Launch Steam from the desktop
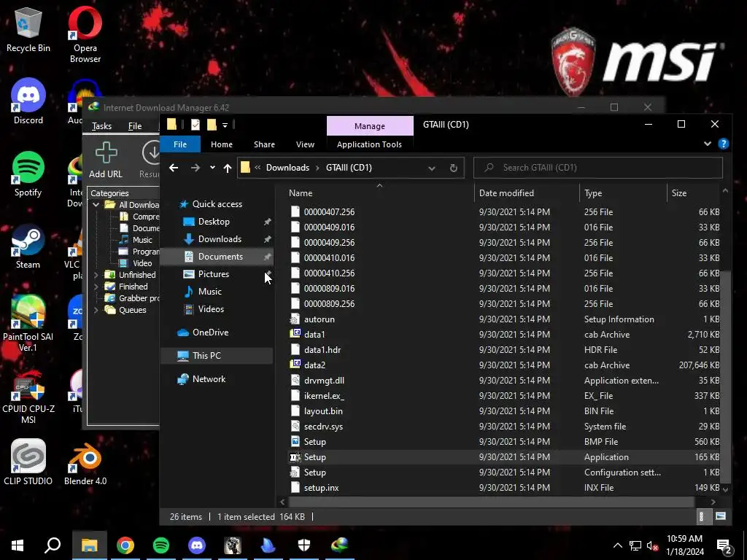 (x=28, y=246)
